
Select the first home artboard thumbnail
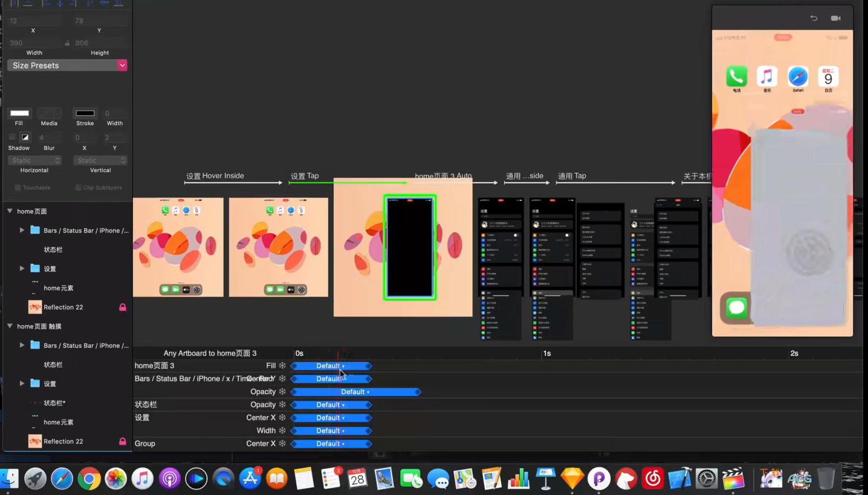(x=178, y=247)
